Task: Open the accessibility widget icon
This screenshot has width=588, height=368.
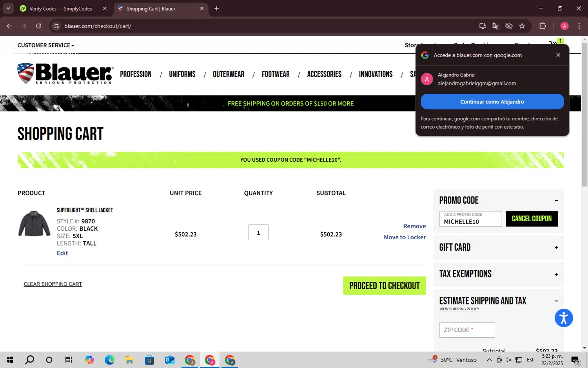Action: coord(564,318)
